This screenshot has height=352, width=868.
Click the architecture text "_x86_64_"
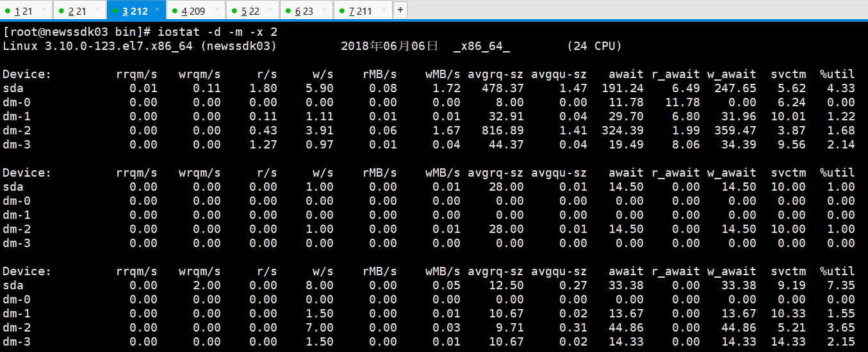coord(482,46)
